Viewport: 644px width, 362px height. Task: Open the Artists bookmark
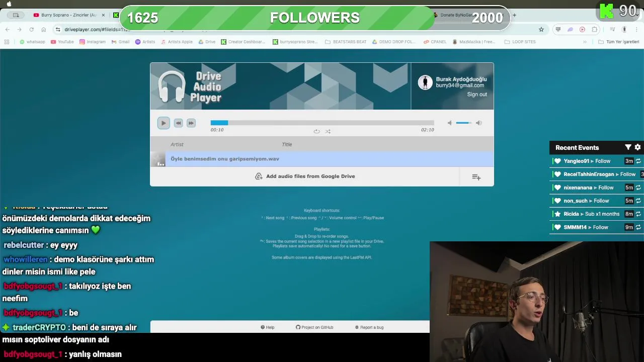tap(145, 42)
